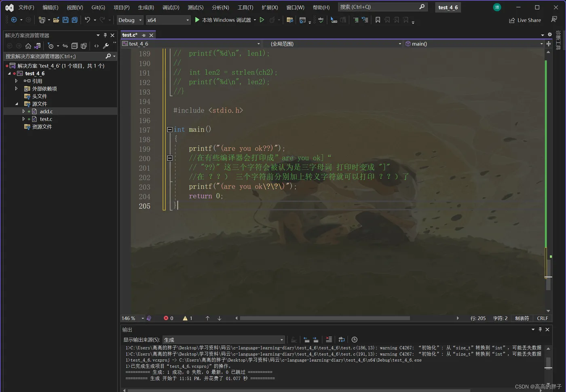This screenshot has width=566, height=392.
Task: Click the Solution Explorer Home icon
Action: click(x=28, y=46)
